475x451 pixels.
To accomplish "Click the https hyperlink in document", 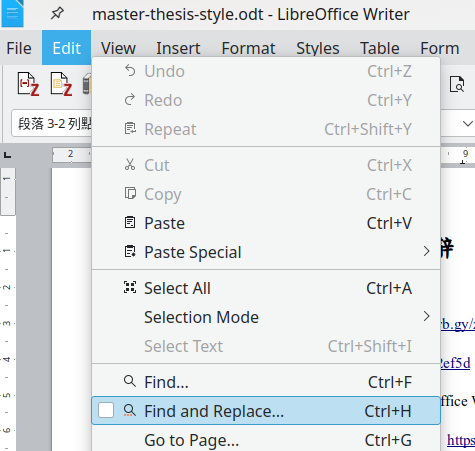I will tap(461, 440).
